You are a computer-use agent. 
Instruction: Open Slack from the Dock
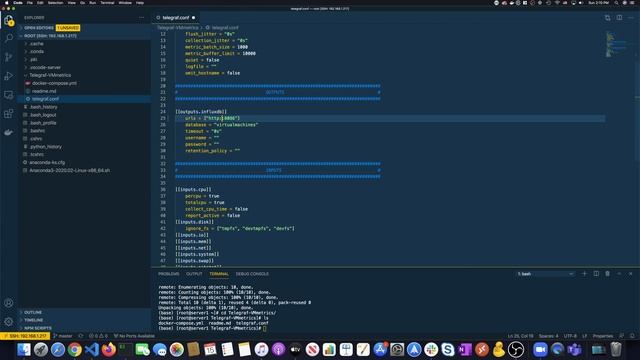point(431,350)
